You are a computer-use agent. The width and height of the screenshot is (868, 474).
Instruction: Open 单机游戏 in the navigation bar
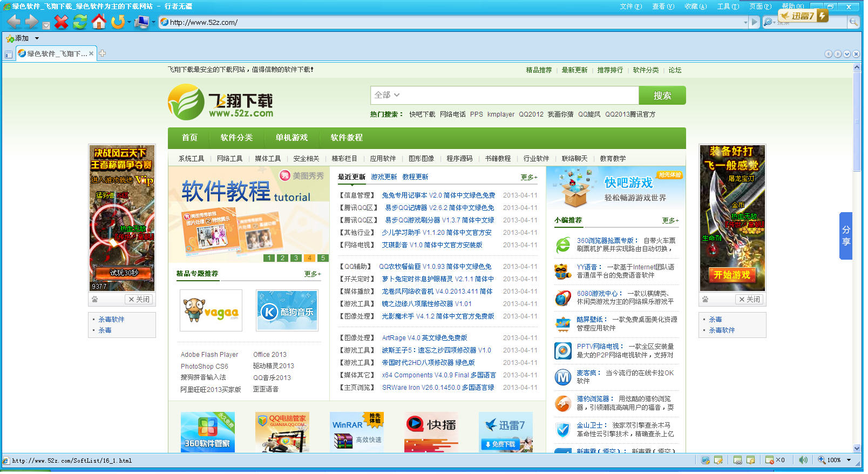click(291, 138)
